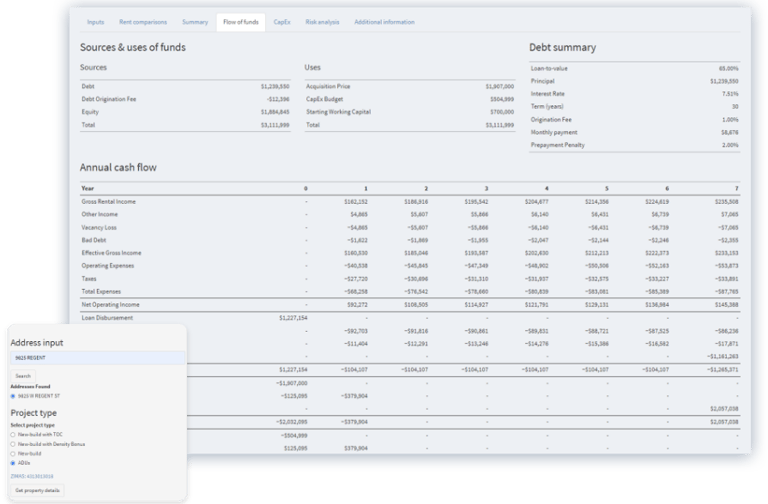The image size is (768, 504).
Task: Click the Vacancy Loss row label
Action: (99, 227)
